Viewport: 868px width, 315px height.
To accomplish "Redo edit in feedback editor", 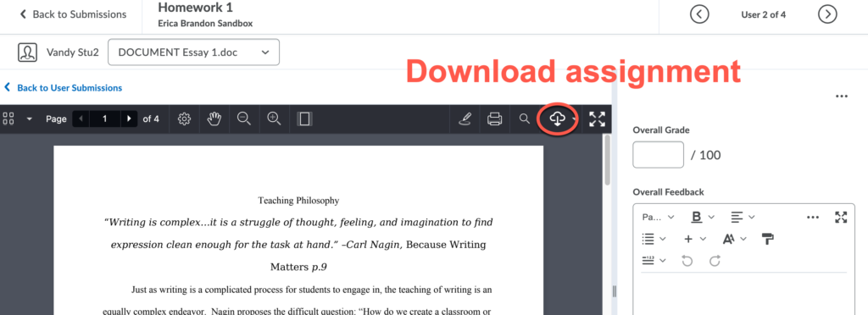I will click(715, 260).
